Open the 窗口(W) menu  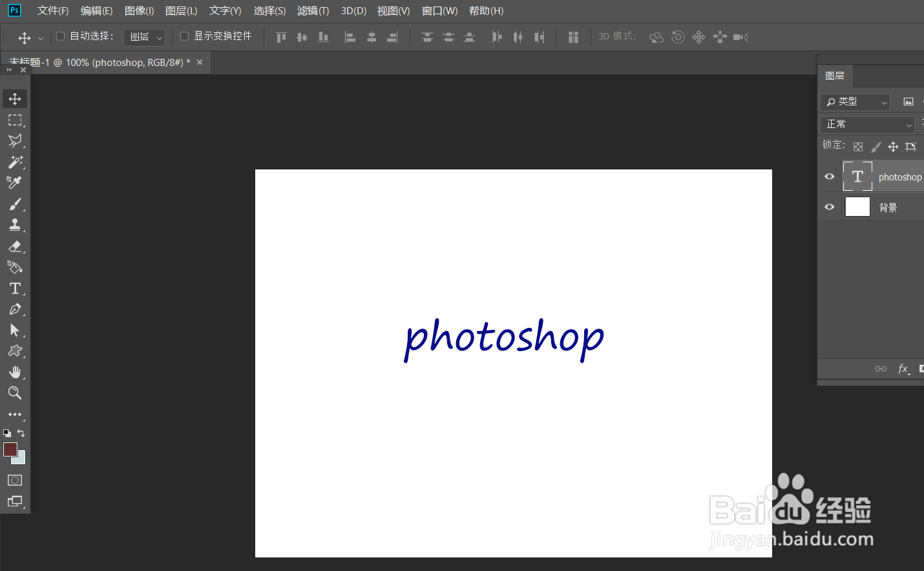(x=439, y=11)
